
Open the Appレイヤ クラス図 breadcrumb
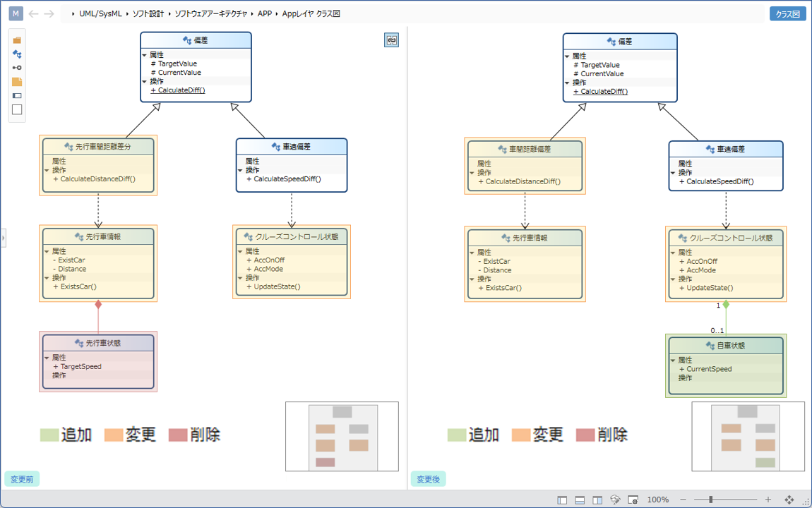click(311, 14)
